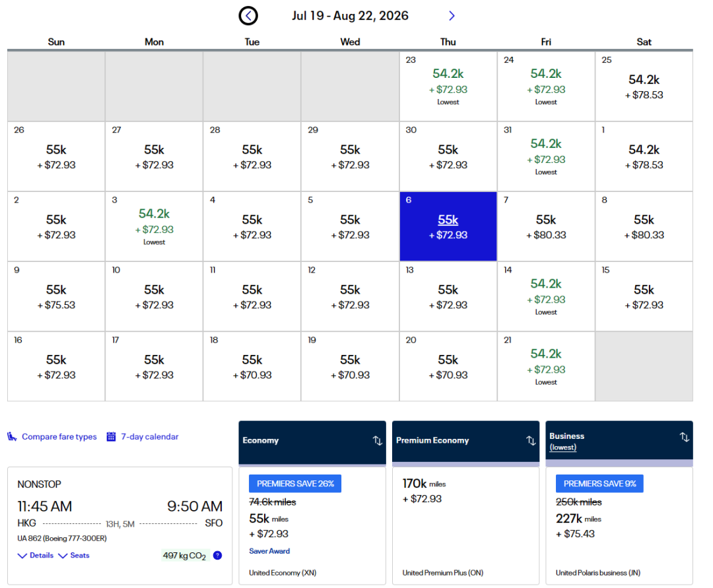
Task: Click the 7-day calendar icon
Action: pos(111,437)
